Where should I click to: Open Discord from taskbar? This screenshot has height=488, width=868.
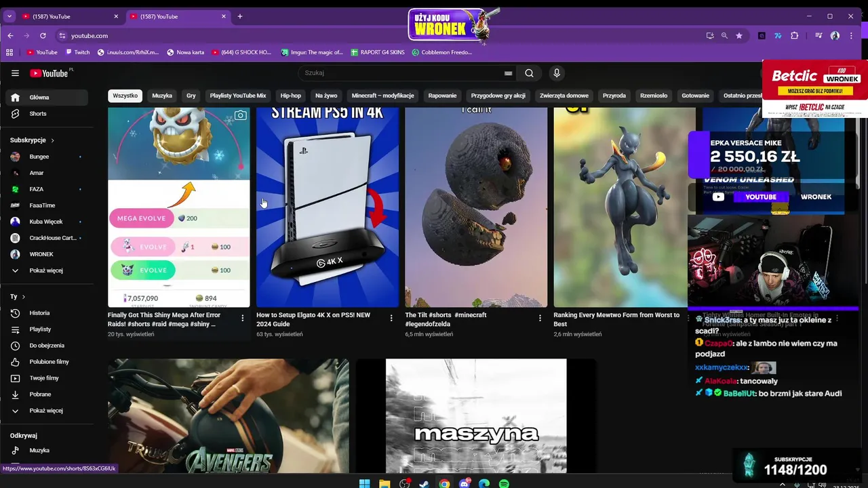click(465, 483)
